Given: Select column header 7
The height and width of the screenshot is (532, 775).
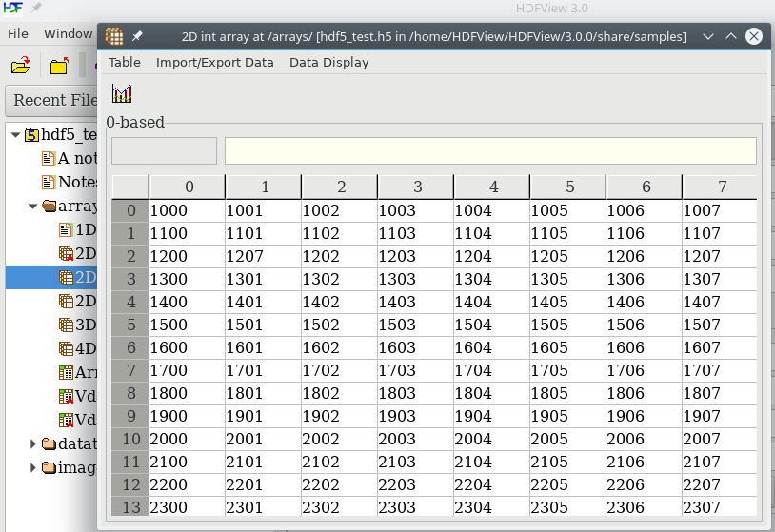Looking at the screenshot, I should pyautogui.click(x=721, y=187).
